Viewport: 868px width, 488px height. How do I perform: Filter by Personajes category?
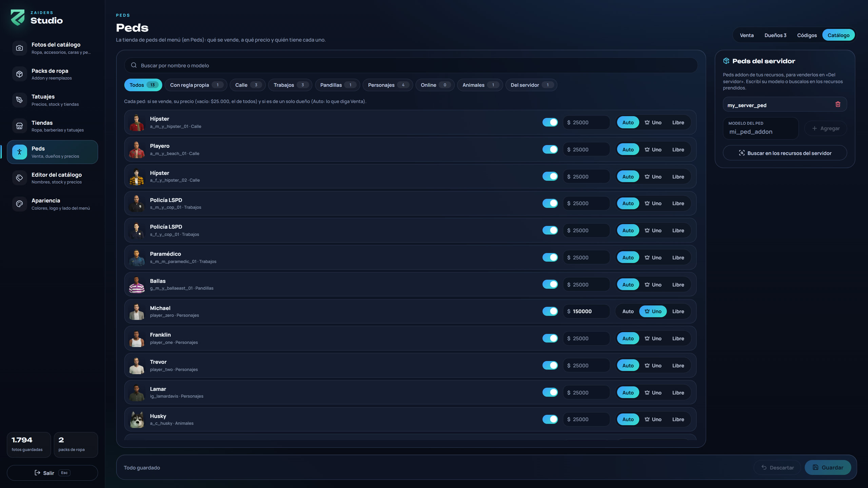(388, 85)
